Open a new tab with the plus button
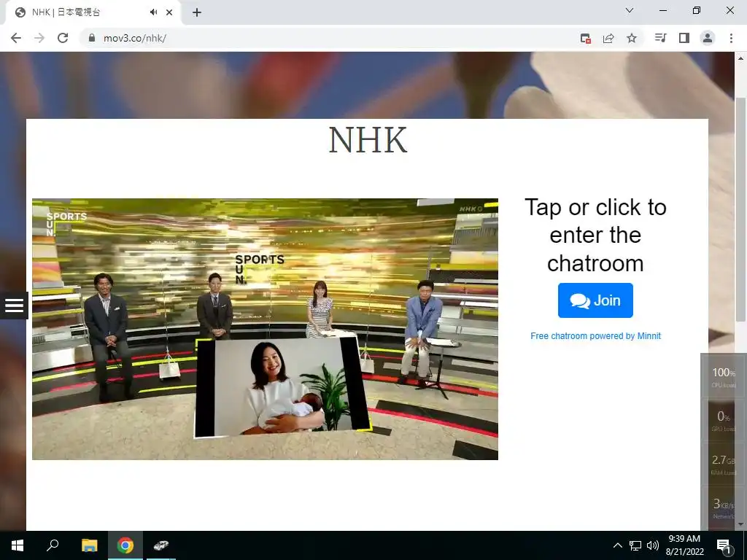 (197, 13)
